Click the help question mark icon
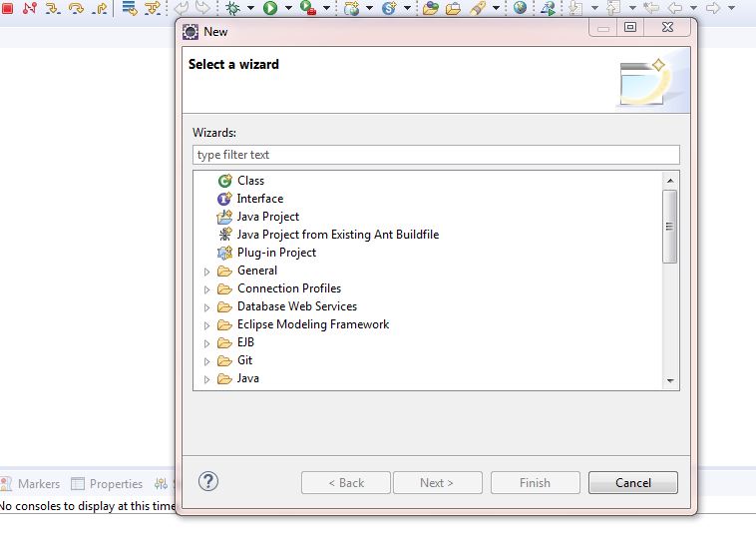The image size is (756, 557). pyautogui.click(x=208, y=481)
